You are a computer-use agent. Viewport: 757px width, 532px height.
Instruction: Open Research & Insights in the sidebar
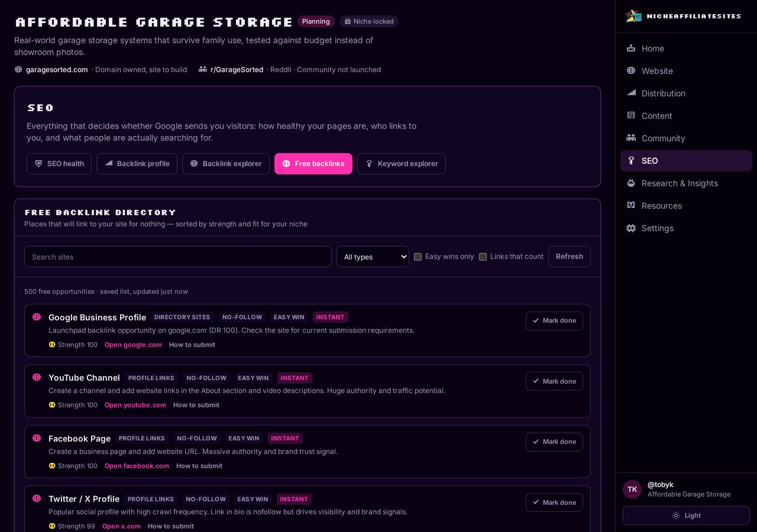(x=686, y=183)
